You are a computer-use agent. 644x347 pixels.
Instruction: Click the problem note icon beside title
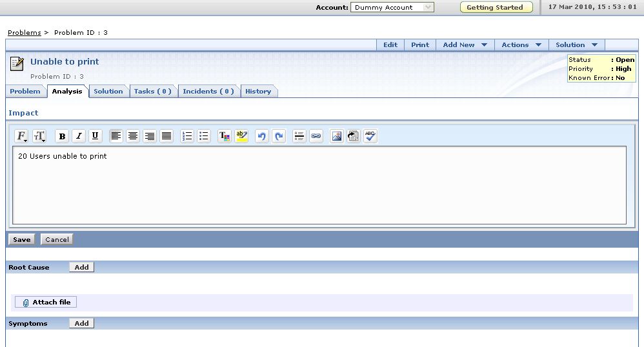click(17, 64)
